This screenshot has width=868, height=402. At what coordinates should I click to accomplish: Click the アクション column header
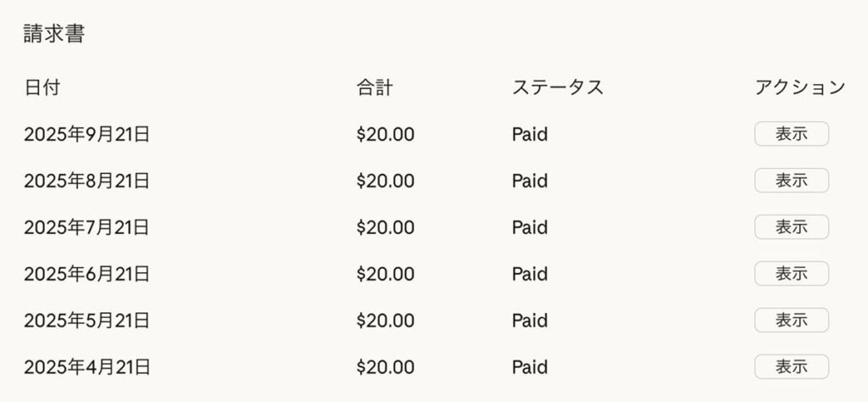click(x=799, y=87)
